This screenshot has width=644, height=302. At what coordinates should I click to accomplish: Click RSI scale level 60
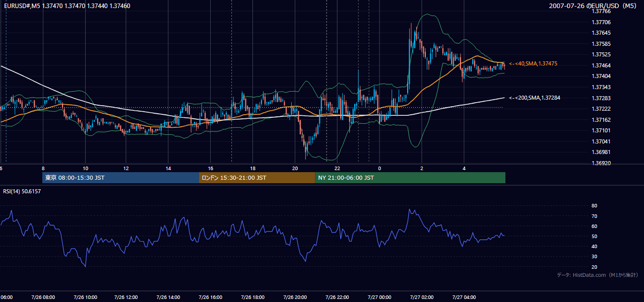coord(594,226)
